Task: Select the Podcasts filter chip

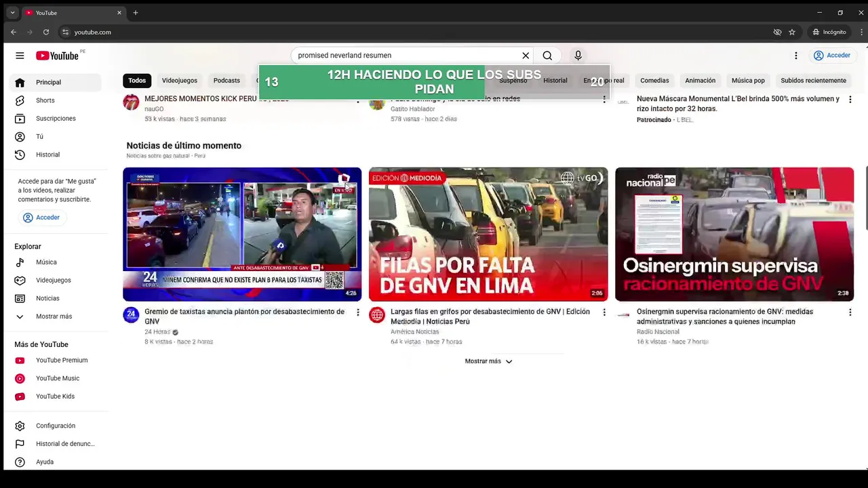Action: (x=226, y=81)
